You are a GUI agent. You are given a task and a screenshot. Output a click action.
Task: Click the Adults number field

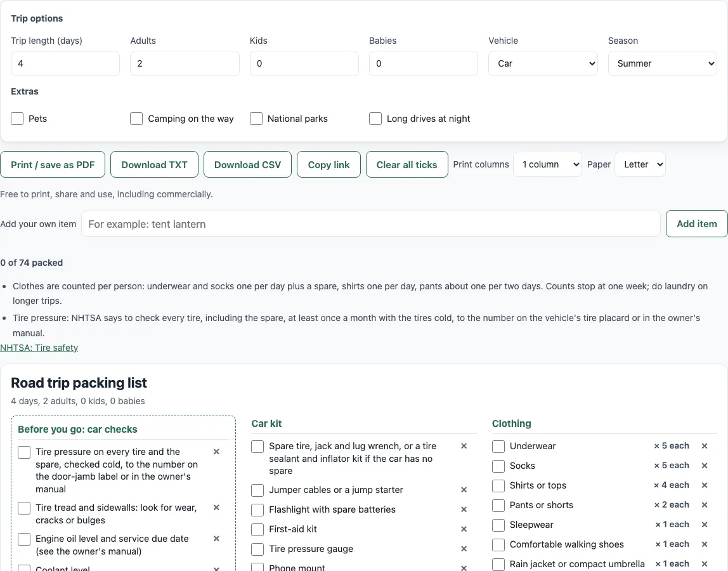[x=185, y=63]
